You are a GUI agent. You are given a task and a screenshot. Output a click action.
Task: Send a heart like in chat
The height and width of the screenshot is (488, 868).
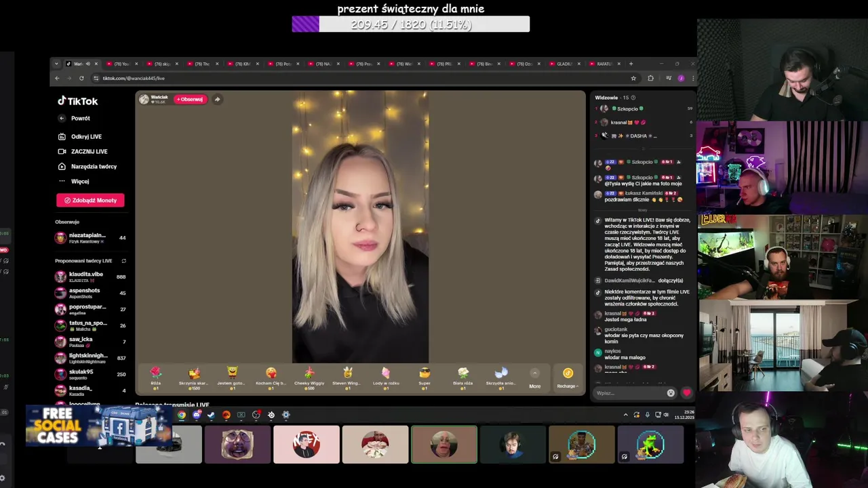coord(686,393)
